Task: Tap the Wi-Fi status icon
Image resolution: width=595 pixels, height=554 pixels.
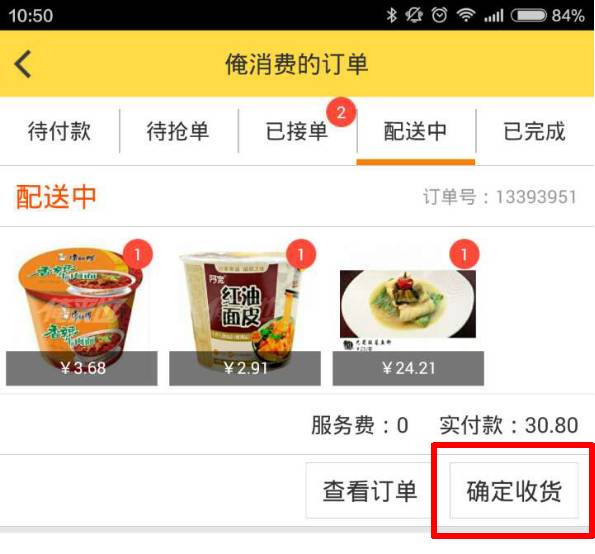Action: (x=466, y=16)
